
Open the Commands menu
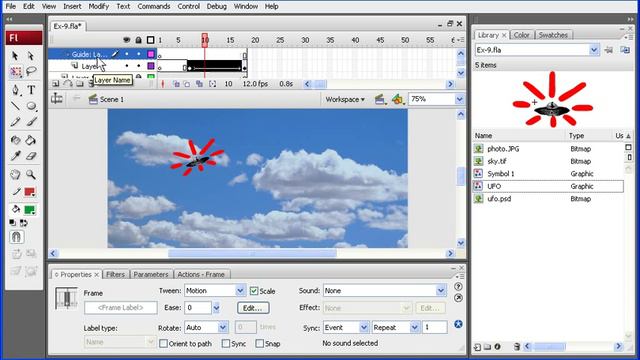154,6
